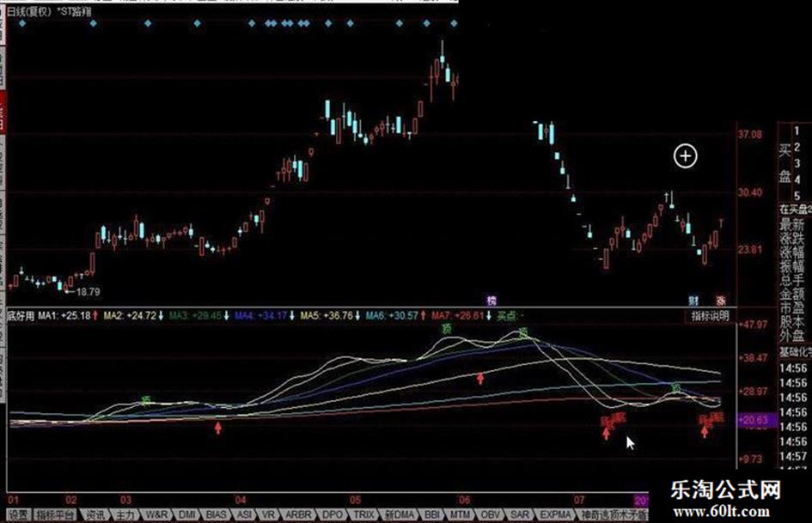The image size is (812, 523).
Task: Click the 30.40 price axis label
Action: coord(750,192)
